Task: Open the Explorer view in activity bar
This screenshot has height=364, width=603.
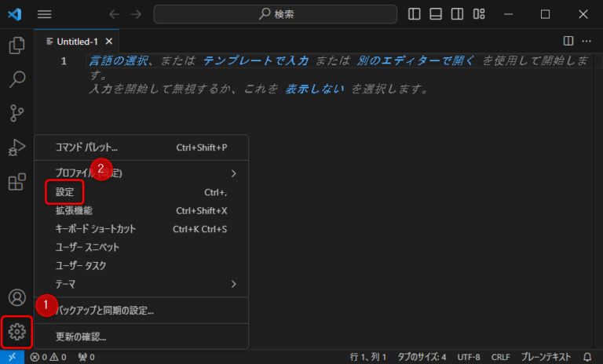Action: [16, 45]
